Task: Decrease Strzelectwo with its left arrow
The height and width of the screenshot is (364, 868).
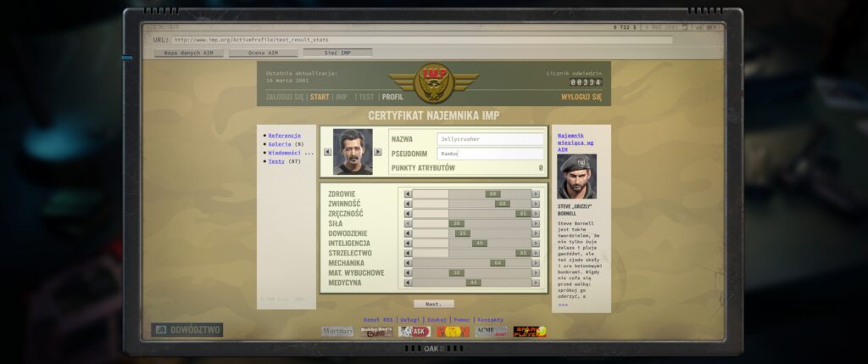Action: tap(408, 253)
